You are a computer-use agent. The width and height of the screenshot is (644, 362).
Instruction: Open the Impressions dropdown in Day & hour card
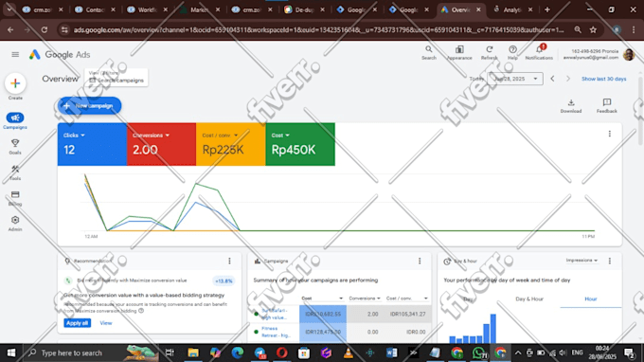(581, 261)
